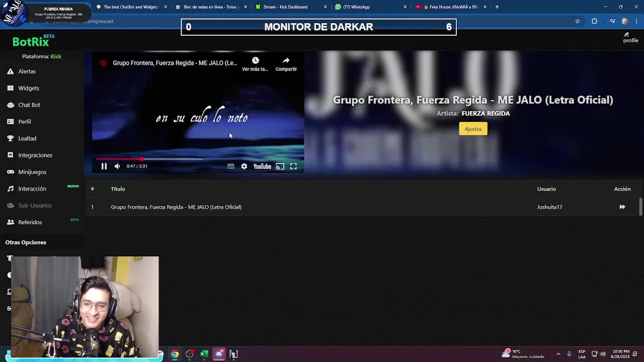Open Excel from the taskbar

point(204,354)
